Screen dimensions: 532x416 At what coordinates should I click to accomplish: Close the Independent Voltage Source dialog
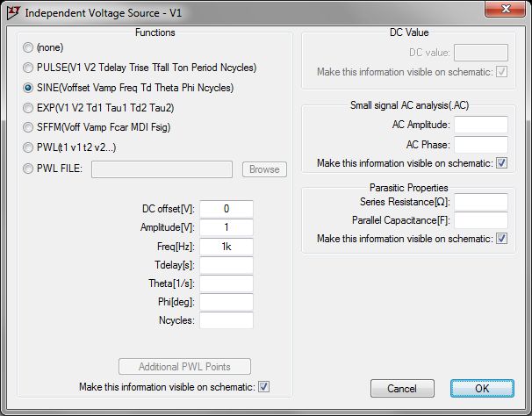coord(506,9)
